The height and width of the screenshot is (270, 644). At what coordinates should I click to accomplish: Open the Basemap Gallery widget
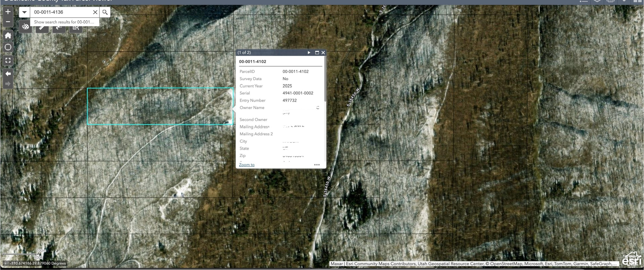pos(637,1)
